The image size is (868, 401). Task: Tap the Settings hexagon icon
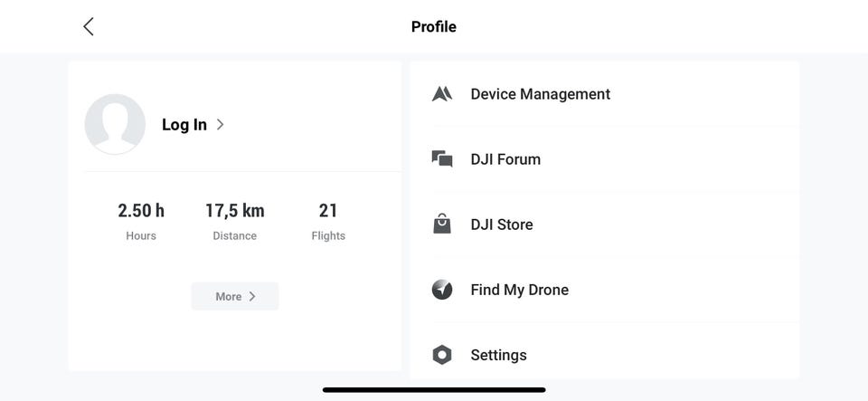coord(442,355)
